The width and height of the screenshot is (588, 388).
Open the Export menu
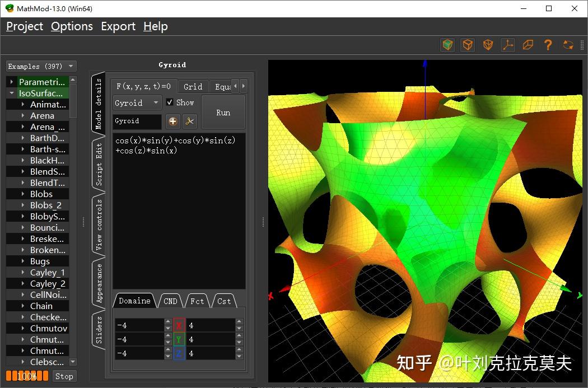tap(118, 26)
